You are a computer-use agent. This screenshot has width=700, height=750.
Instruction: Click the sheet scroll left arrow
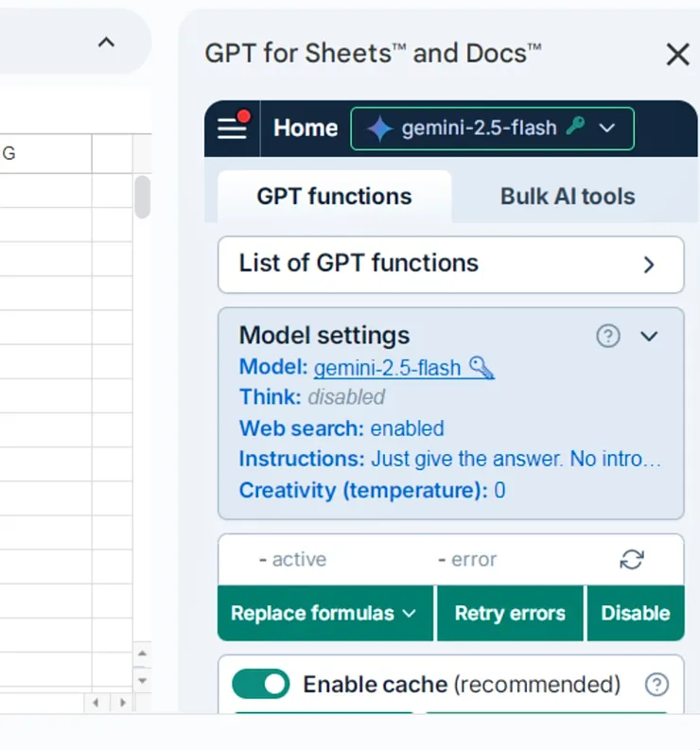coord(96,703)
